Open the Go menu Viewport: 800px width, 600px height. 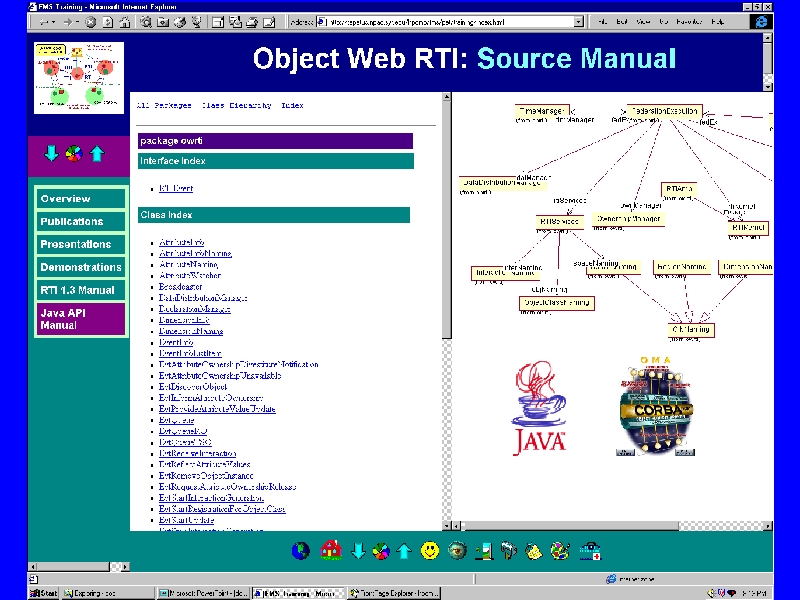663,22
